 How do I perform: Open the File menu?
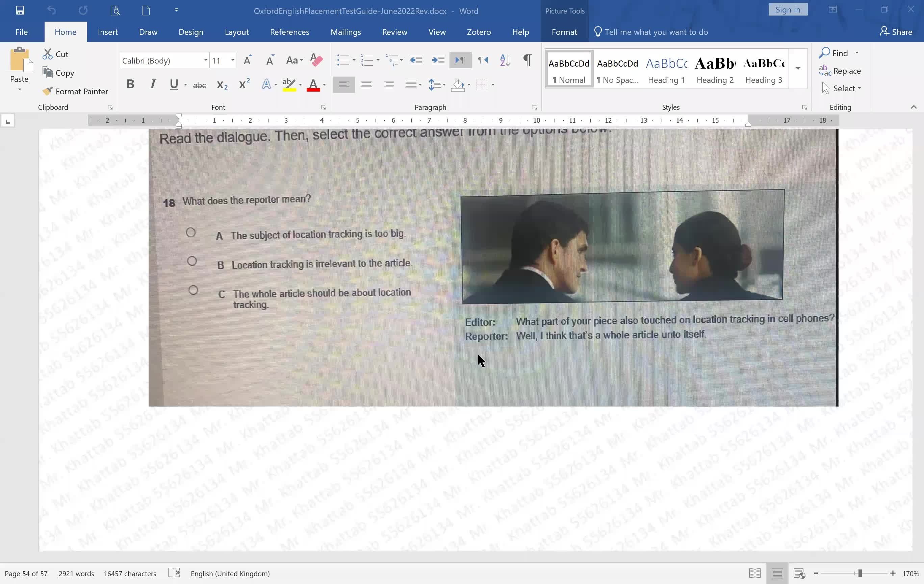(22, 32)
